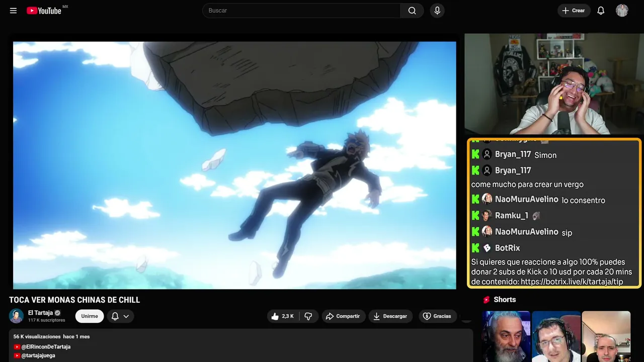Open the @tartajajuega channel link
Image resolution: width=644 pixels, height=362 pixels.
pos(38,355)
